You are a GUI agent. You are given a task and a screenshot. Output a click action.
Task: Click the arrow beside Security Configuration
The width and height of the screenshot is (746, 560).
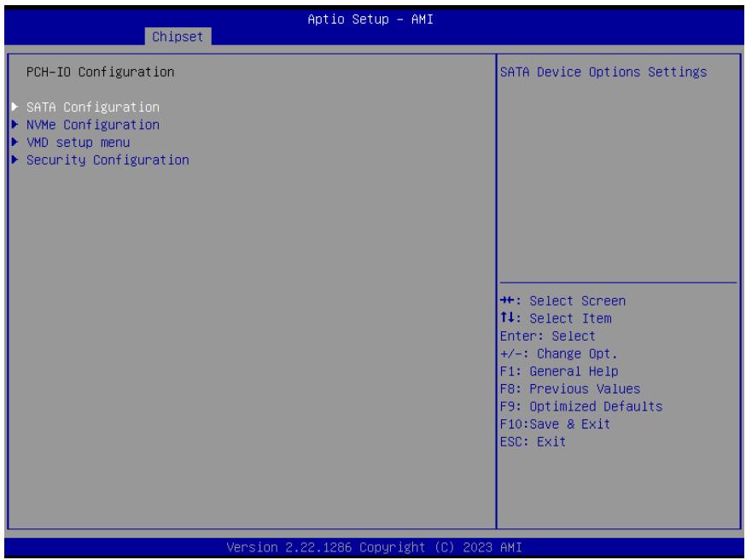15,160
